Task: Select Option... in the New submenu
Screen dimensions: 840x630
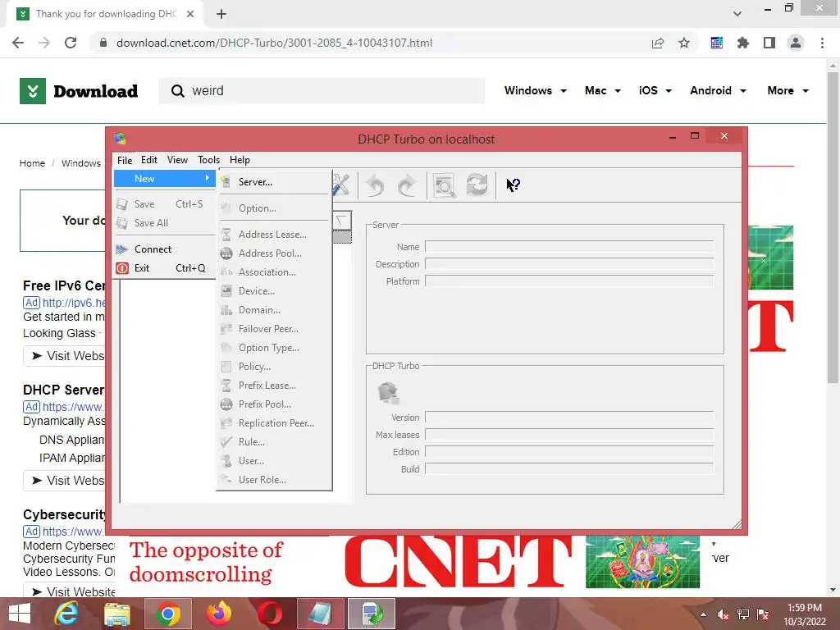Action: [x=274, y=208]
